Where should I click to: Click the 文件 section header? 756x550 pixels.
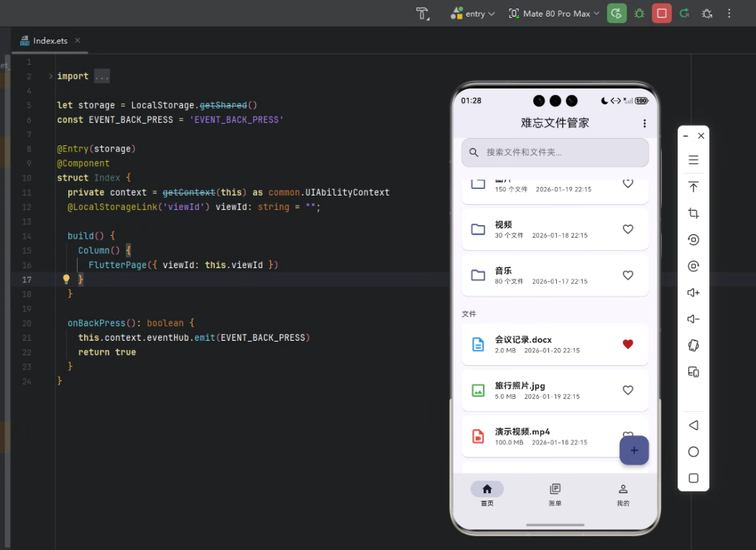coord(469,313)
